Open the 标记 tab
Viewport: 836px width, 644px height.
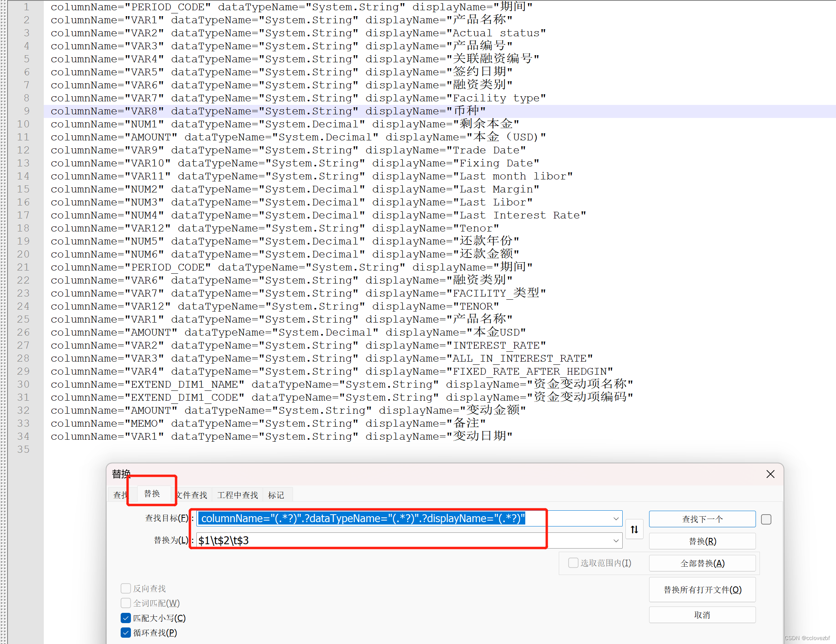(x=276, y=495)
